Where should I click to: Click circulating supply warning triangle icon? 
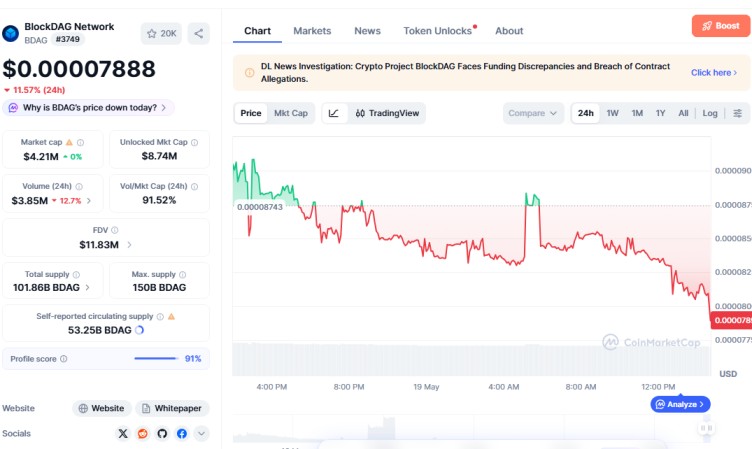click(172, 317)
